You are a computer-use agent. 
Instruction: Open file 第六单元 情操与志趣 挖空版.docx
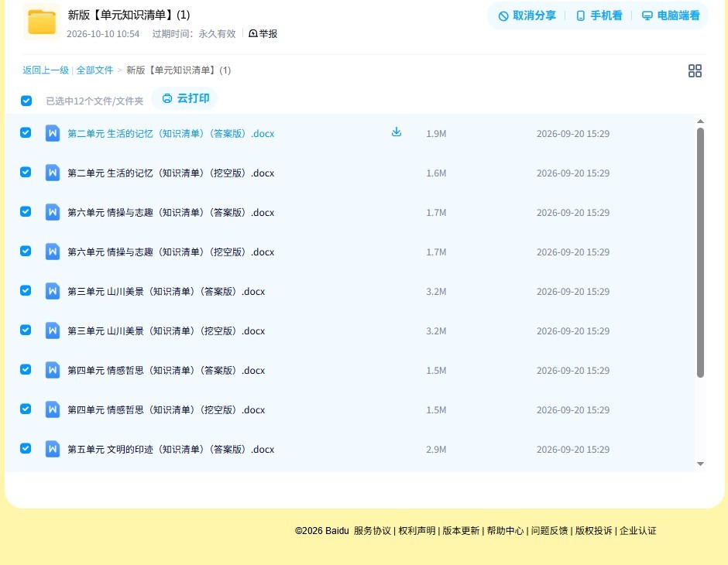pyautogui.click(x=171, y=252)
